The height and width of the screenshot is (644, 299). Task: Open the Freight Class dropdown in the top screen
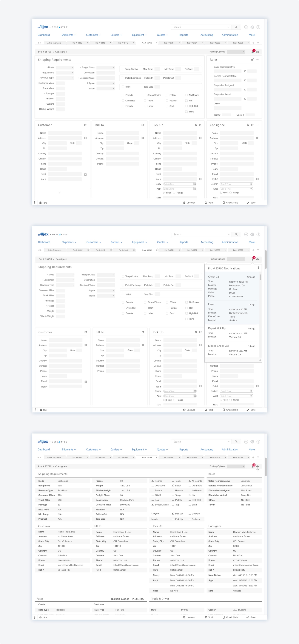(x=106, y=67)
